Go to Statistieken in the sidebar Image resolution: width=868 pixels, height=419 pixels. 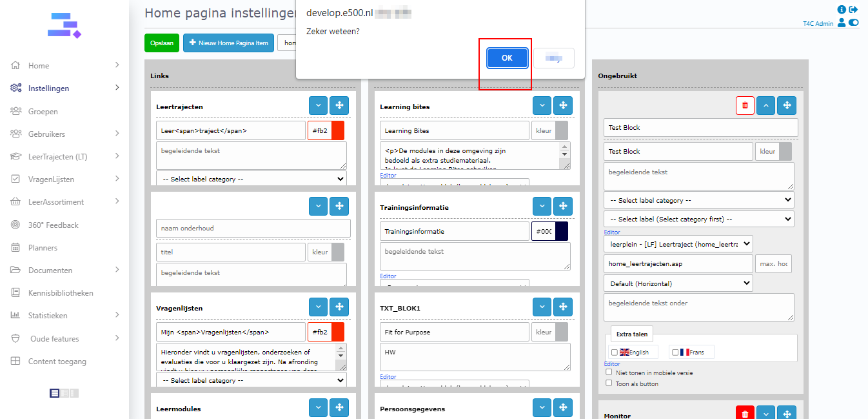pyautogui.click(x=48, y=316)
